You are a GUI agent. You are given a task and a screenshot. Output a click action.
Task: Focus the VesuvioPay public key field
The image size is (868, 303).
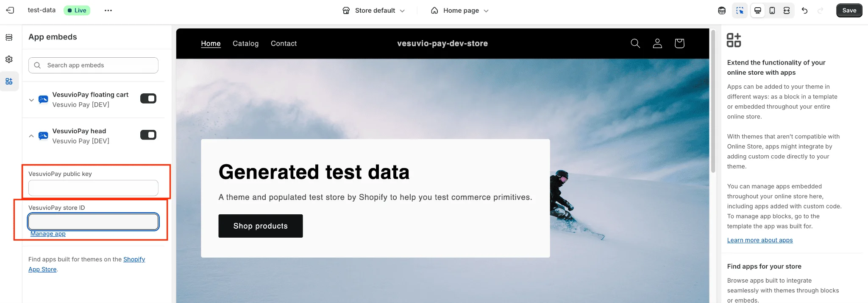tap(93, 188)
